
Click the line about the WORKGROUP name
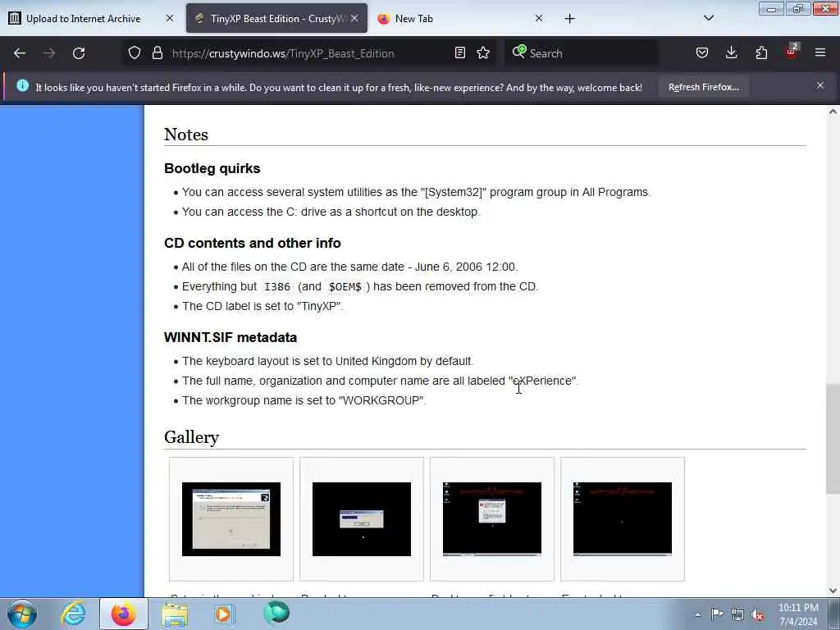304,400
